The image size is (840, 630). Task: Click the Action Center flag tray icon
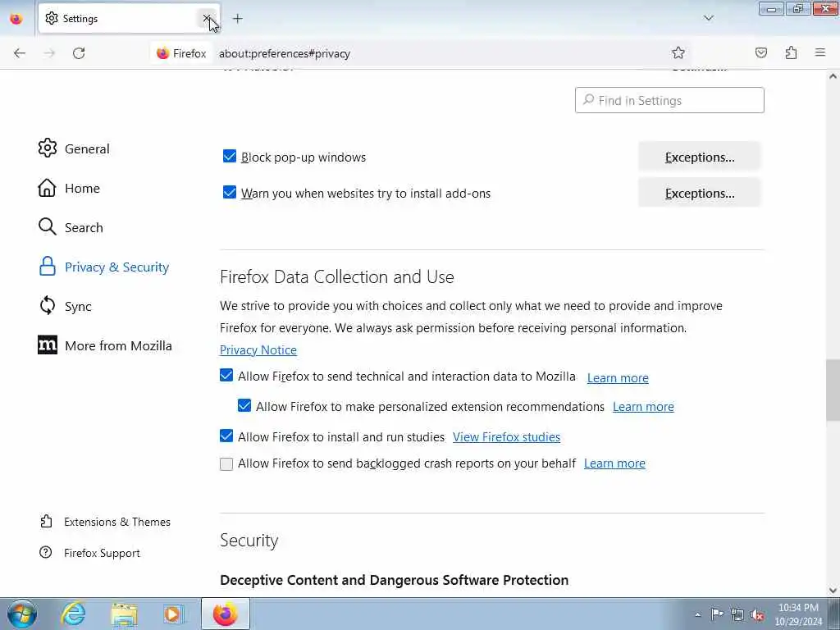[717, 614]
